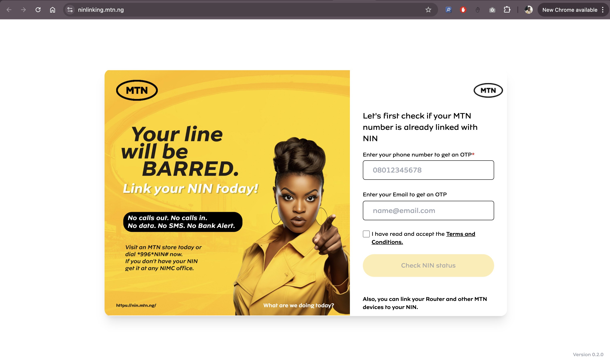610x364 pixels.
Task: Click the Check NIN status button
Action: (x=428, y=265)
